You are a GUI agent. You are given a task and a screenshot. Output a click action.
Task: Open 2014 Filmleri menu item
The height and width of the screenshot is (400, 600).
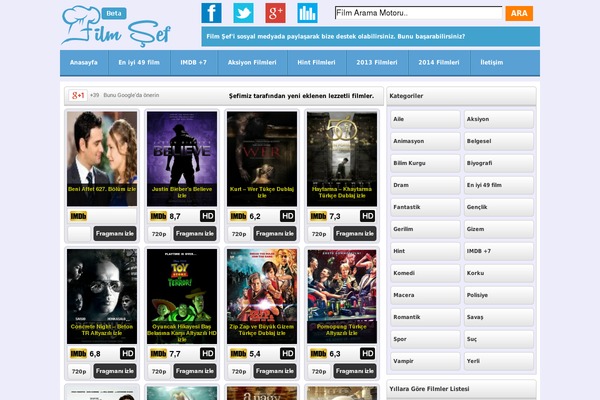(x=439, y=62)
